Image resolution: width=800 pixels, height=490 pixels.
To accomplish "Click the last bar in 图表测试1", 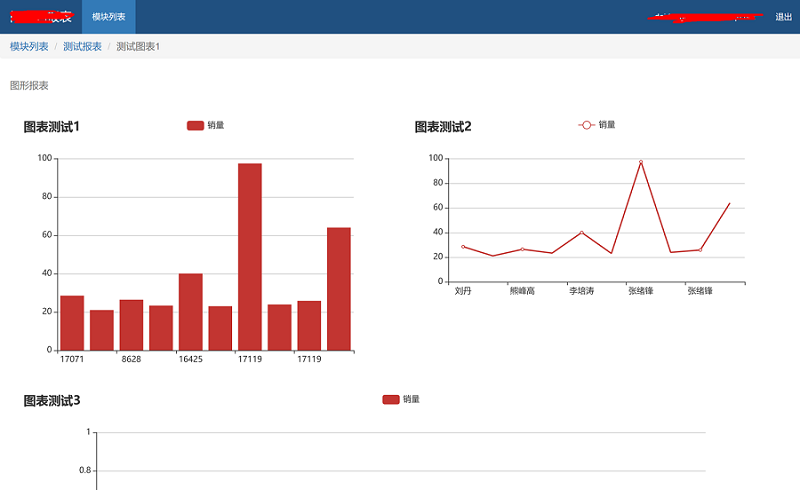I will [x=339, y=289].
